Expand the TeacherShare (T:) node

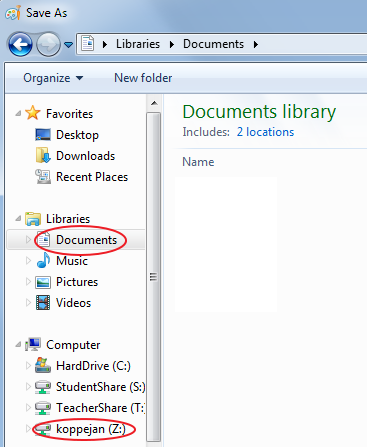pyautogui.click(x=28, y=408)
